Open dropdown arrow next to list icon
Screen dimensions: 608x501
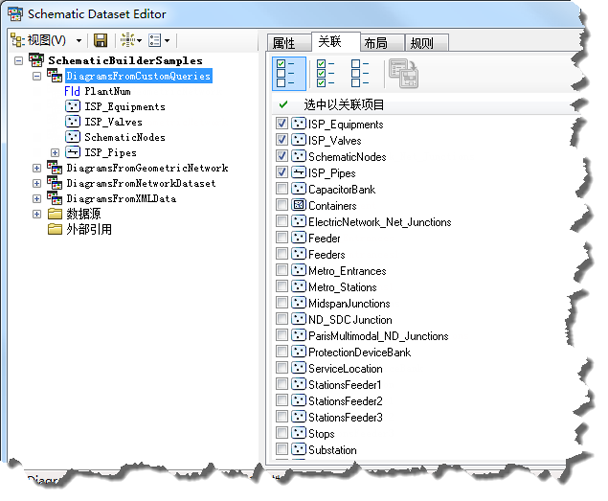167,40
